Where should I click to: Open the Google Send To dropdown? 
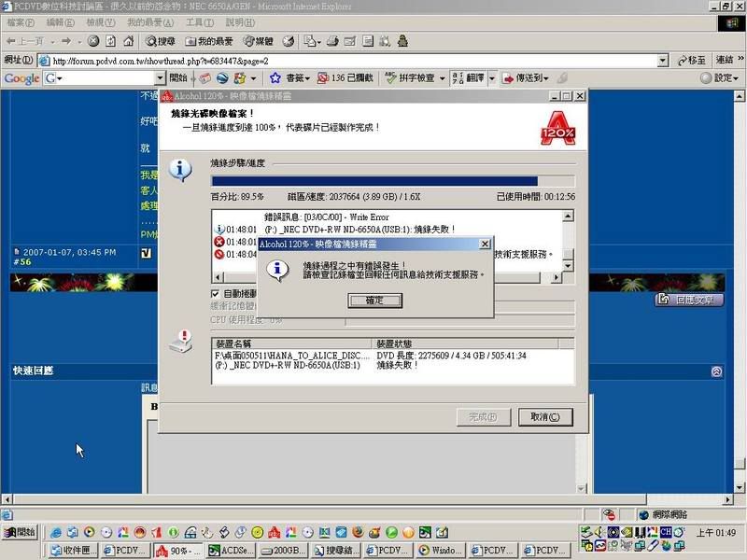[525, 78]
